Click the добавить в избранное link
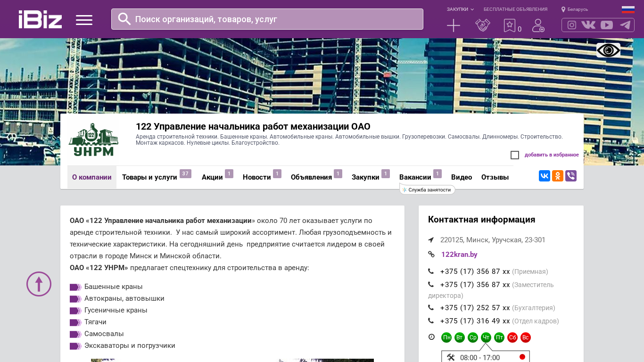Image resolution: width=644 pixels, height=362 pixels. (552, 155)
